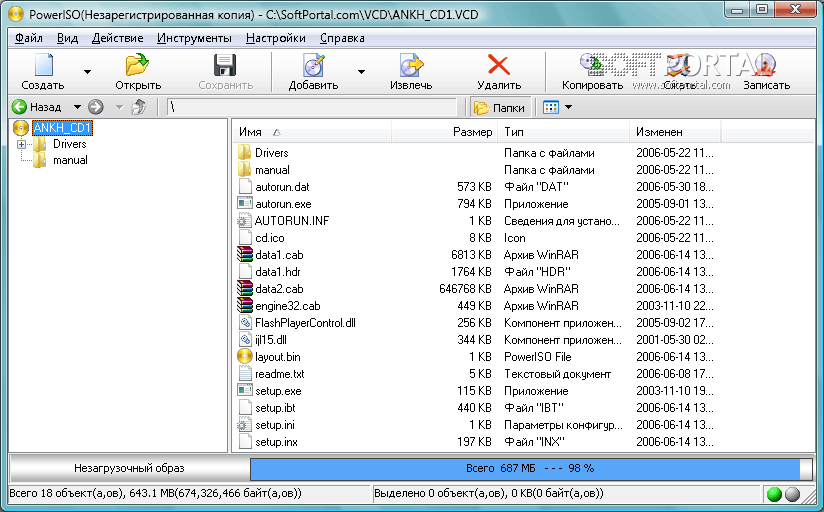
Task: Open the dropdown arrow beside Создать
Action: (x=87, y=72)
